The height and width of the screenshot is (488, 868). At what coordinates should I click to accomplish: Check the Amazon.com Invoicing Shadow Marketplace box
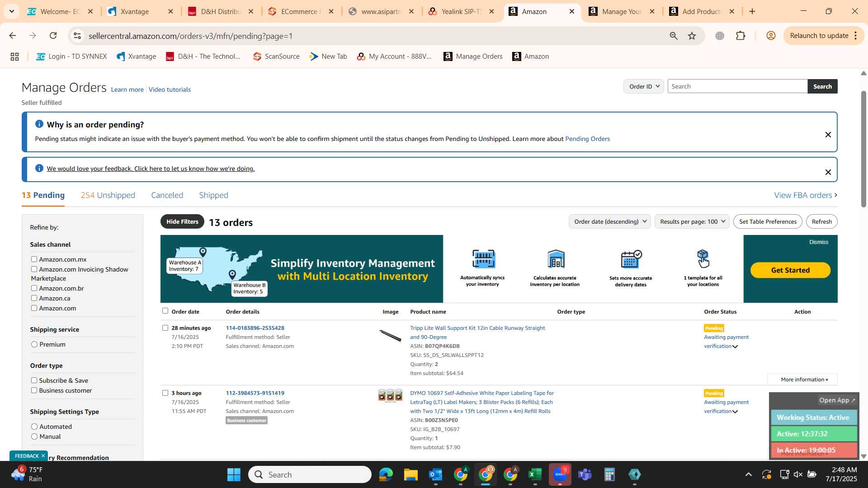(x=34, y=269)
